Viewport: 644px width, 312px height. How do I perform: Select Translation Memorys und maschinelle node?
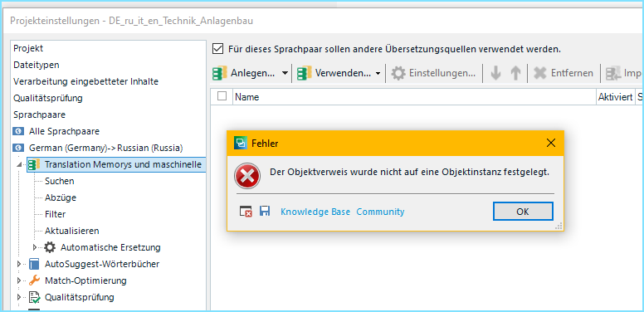click(123, 164)
